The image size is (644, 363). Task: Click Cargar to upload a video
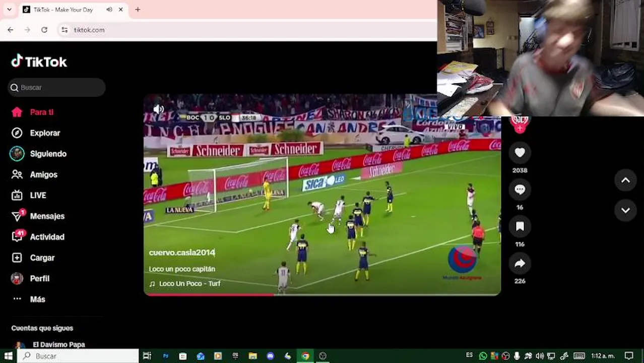pyautogui.click(x=33, y=258)
